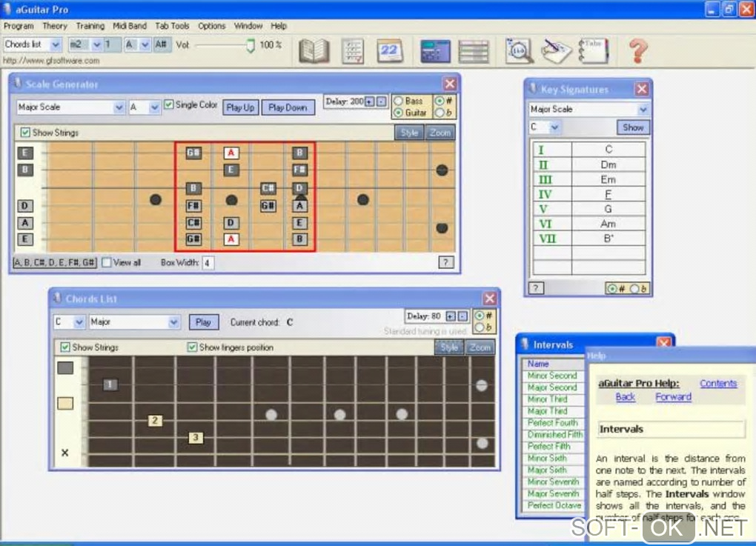This screenshot has height=546, width=756.
Task: Click finger 1 marker on chord fretboard
Action: click(110, 384)
